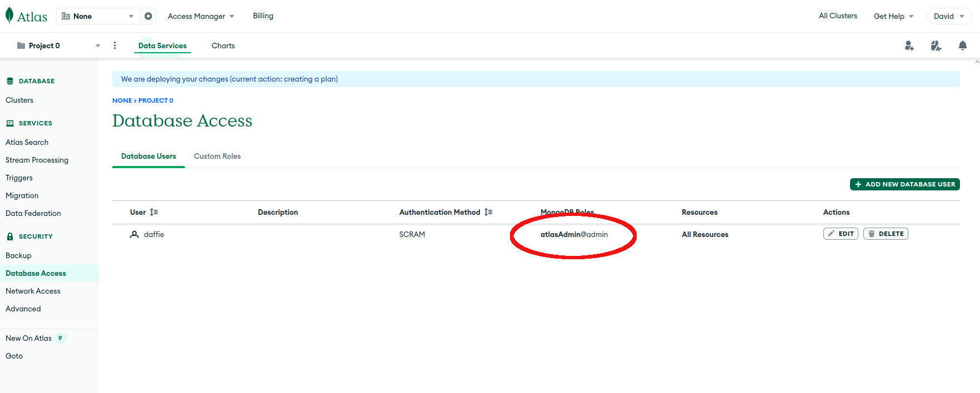This screenshot has width=980, height=393.
Task: Open Advanced in the sidebar
Action: coord(23,309)
